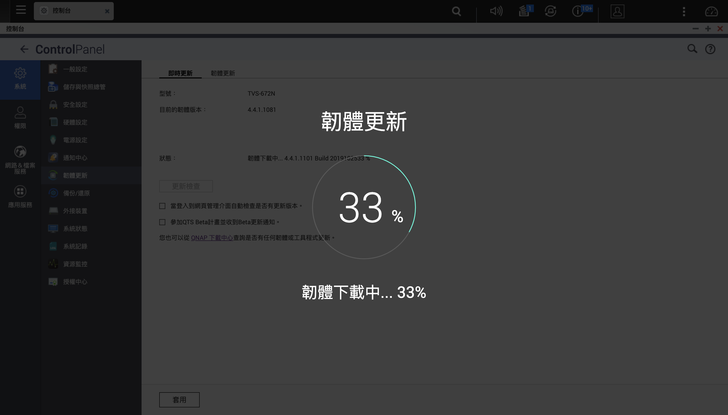Viewport: 728px width, 415px height.
Task: Switch to the 韌體更新 tab
Action: (x=223, y=74)
